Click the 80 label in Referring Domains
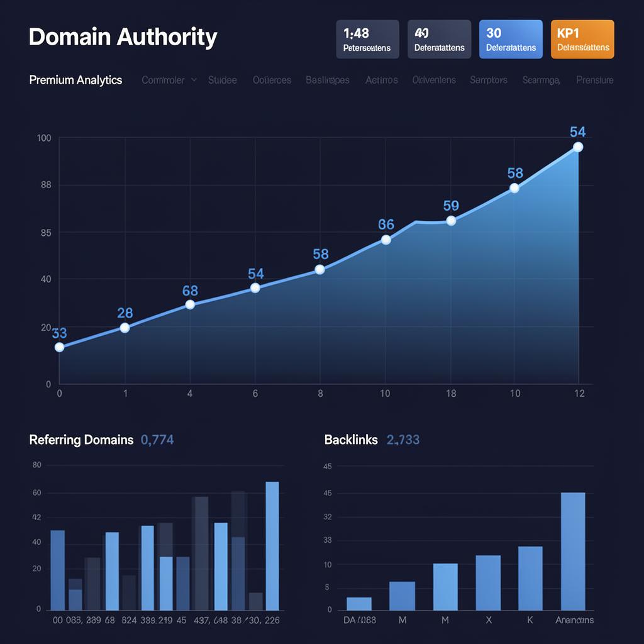The image size is (644, 644). point(37,465)
